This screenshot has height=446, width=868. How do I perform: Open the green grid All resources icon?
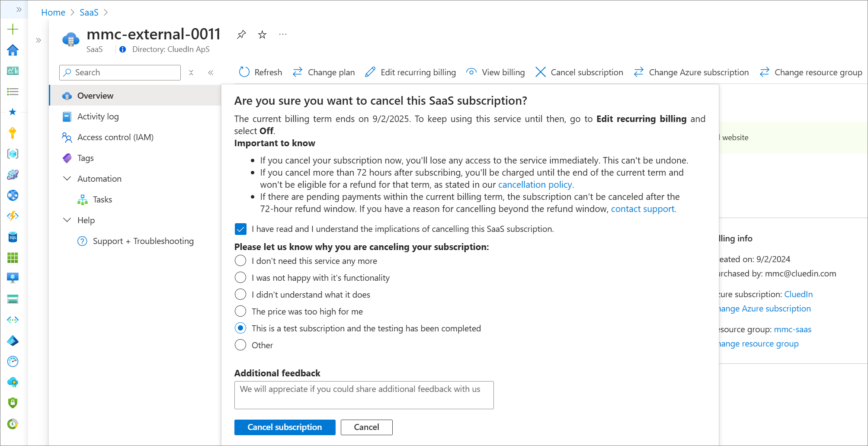tap(13, 258)
